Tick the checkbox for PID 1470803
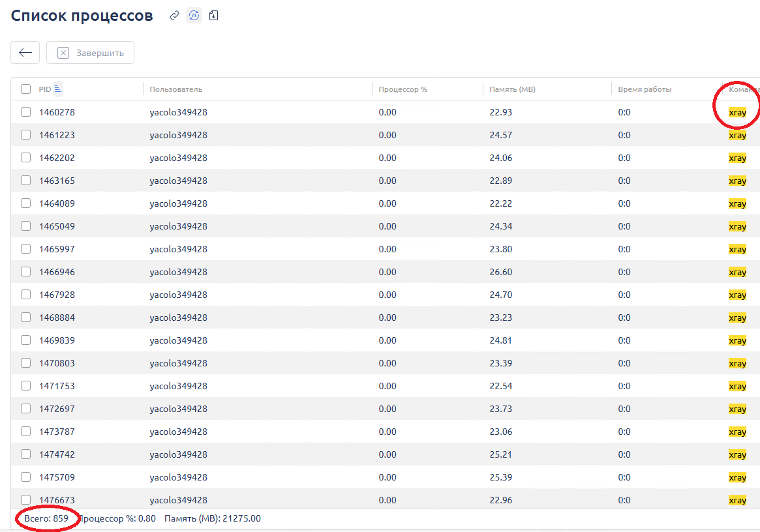 coord(25,363)
